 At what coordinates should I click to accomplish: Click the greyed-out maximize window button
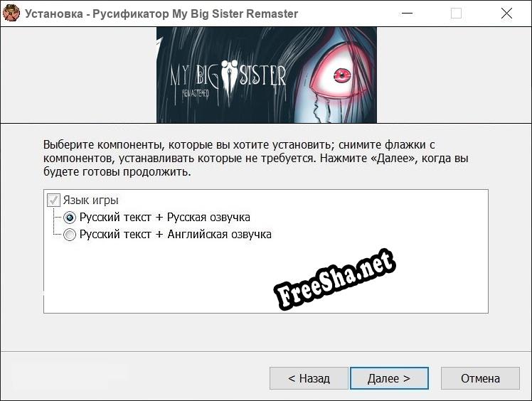tap(456, 14)
